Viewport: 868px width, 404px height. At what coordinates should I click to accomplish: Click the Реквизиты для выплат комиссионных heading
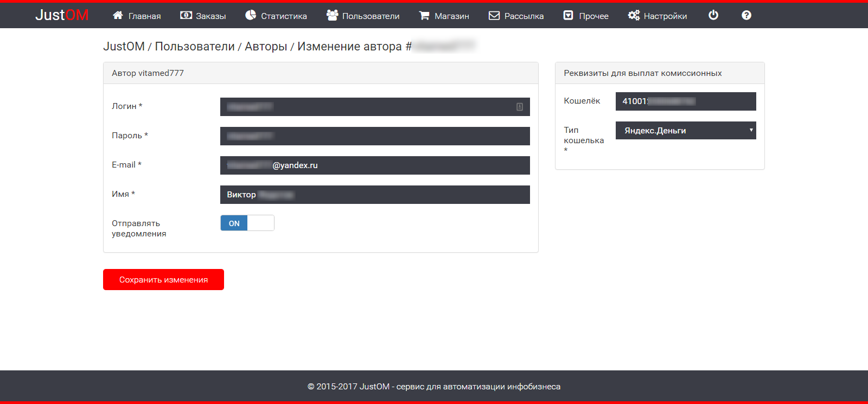[x=643, y=73]
